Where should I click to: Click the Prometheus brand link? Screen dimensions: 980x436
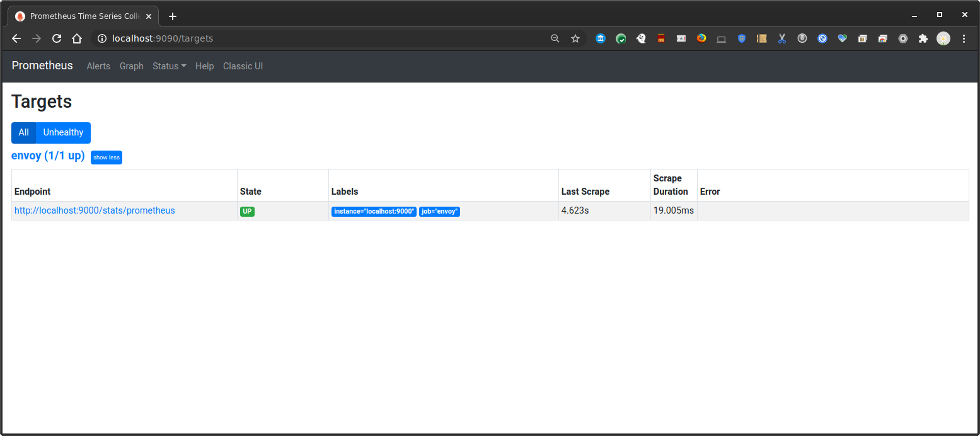click(42, 66)
